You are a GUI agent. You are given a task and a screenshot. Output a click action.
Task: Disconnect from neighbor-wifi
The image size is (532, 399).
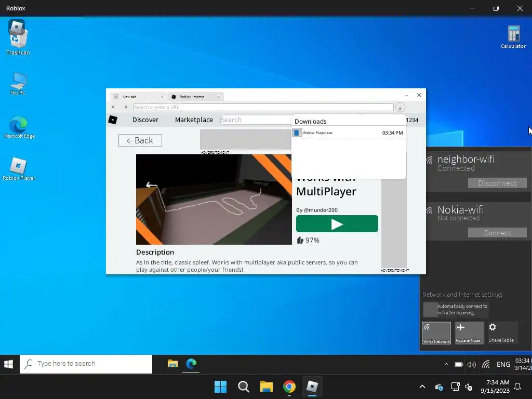point(497,183)
